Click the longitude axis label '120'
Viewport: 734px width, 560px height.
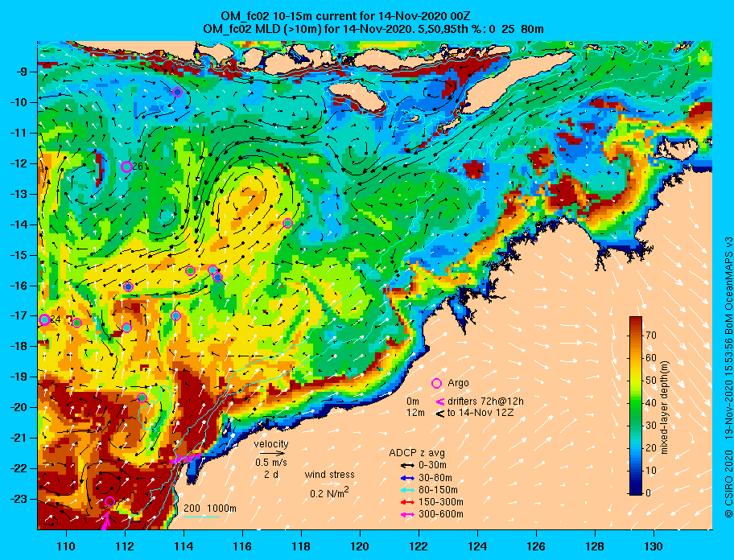(x=360, y=546)
